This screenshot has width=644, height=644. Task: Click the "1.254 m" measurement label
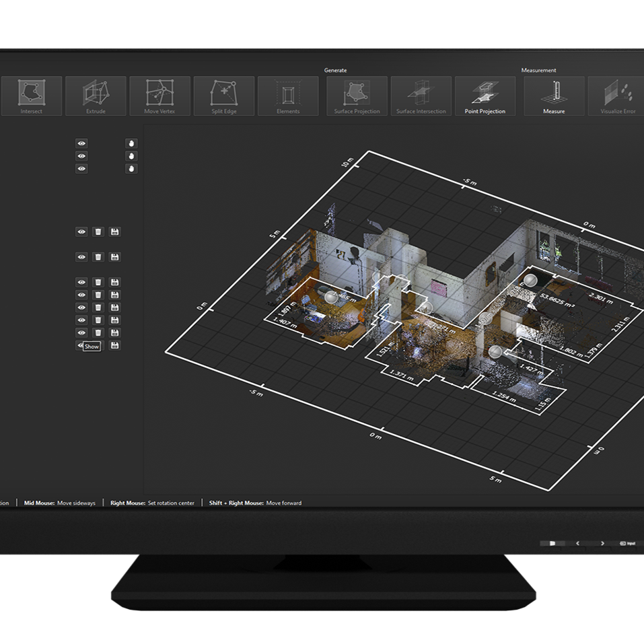pyautogui.click(x=504, y=396)
